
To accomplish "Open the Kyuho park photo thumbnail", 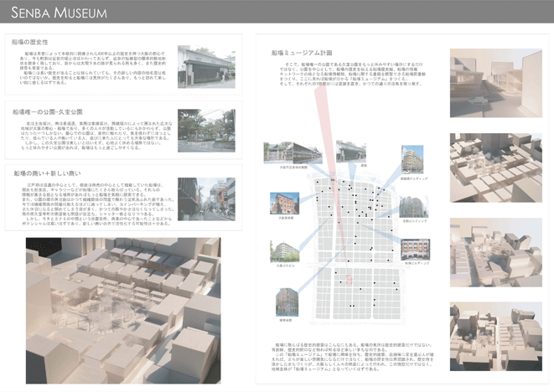I will [x=199, y=133].
